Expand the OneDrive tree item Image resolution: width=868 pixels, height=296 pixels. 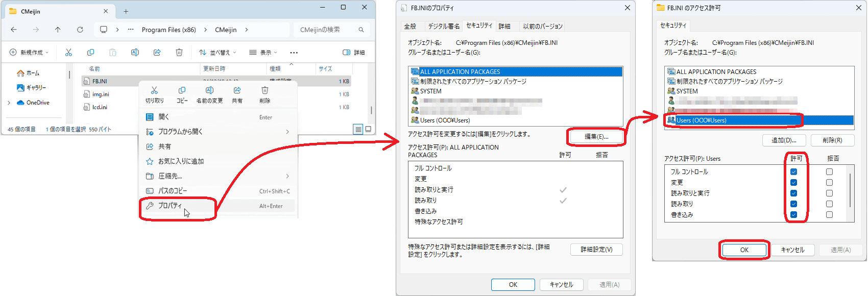point(9,103)
